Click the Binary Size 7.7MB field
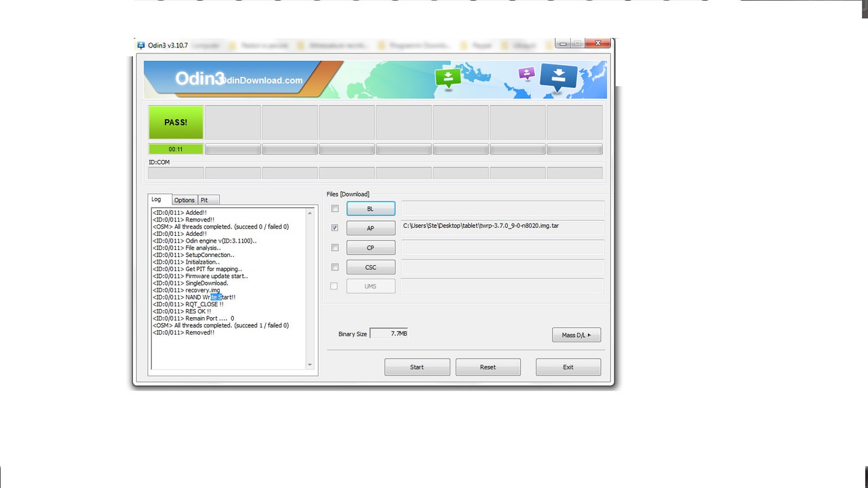The height and width of the screenshot is (488, 868). coord(389,333)
